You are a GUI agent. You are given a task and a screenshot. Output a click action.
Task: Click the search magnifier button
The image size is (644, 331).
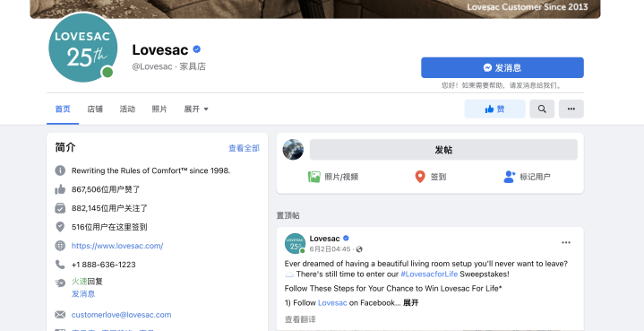[542, 109]
